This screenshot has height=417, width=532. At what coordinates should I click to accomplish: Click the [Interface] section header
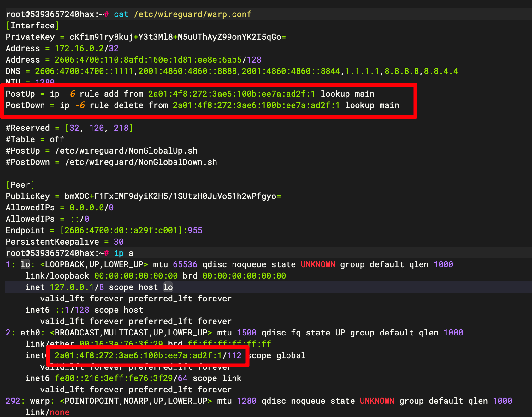pos(33,26)
